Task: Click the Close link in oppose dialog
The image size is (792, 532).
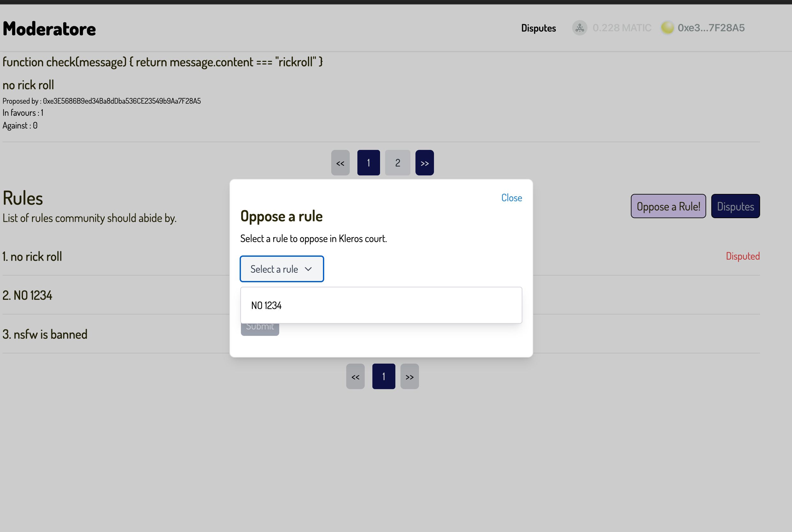Action: [x=511, y=197]
